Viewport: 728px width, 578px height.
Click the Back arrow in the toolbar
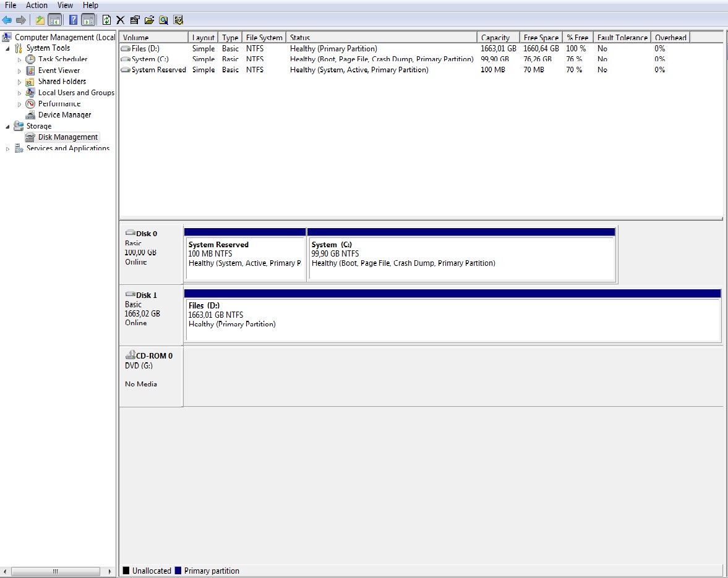coord(7,20)
